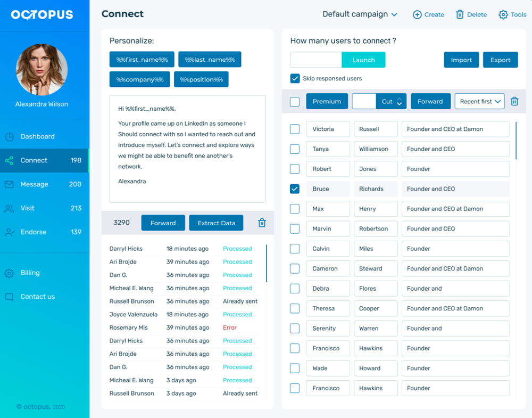Check the Wade Howard row checkbox
Viewport: 532px width, 418px height.
[295, 368]
